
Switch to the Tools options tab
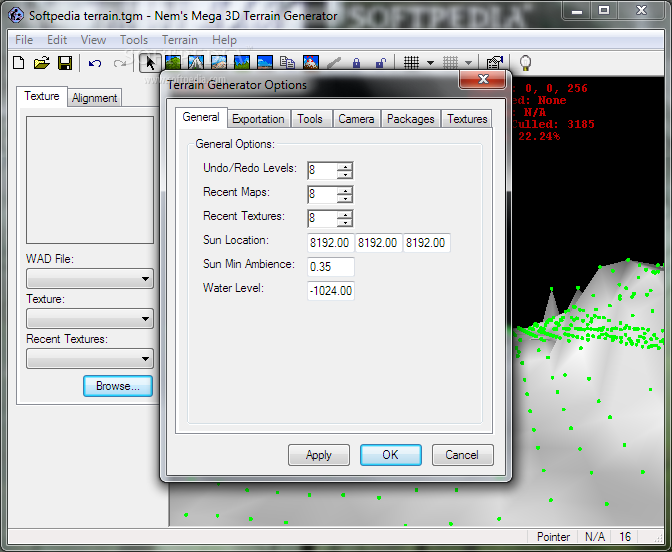[310, 119]
